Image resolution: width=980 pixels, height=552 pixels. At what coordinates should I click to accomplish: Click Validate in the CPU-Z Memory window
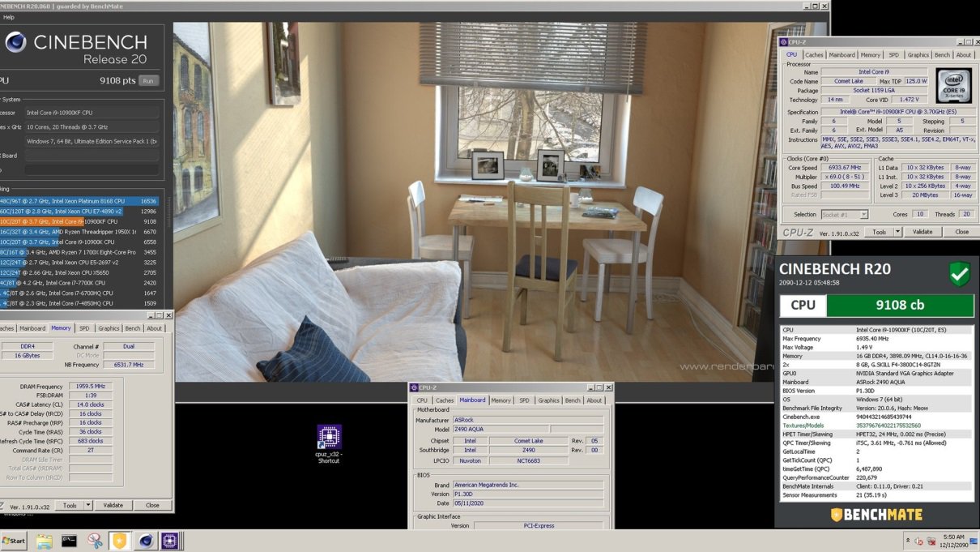pyautogui.click(x=113, y=505)
